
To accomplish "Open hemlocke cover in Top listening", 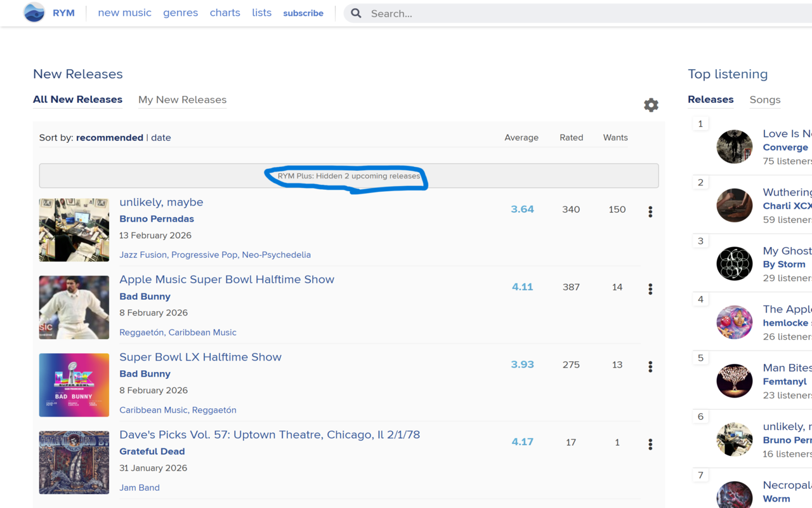I will pyautogui.click(x=735, y=323).
